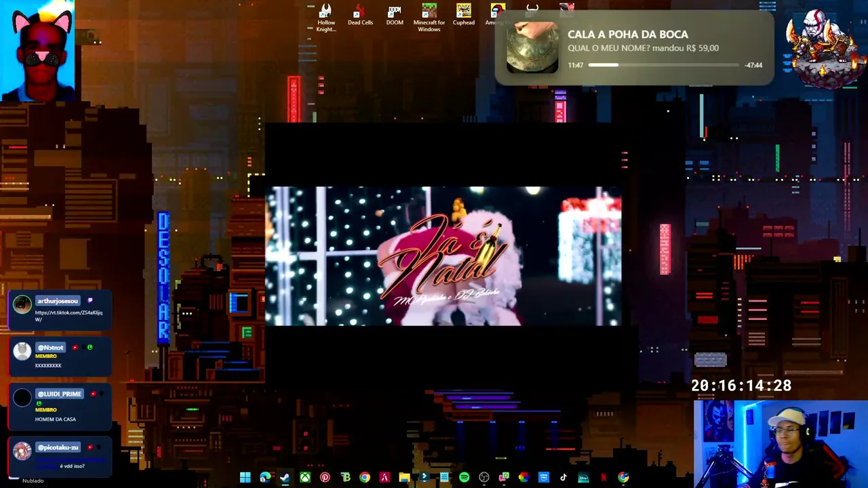Viewport: 868px width, 488px height.
Task: Open the Dead Cells desktop shortcut
Action: point(360,16)
